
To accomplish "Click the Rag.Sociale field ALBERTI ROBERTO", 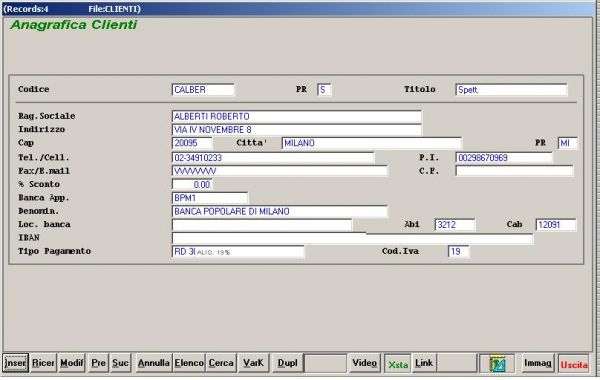I will tap(297, 116).
